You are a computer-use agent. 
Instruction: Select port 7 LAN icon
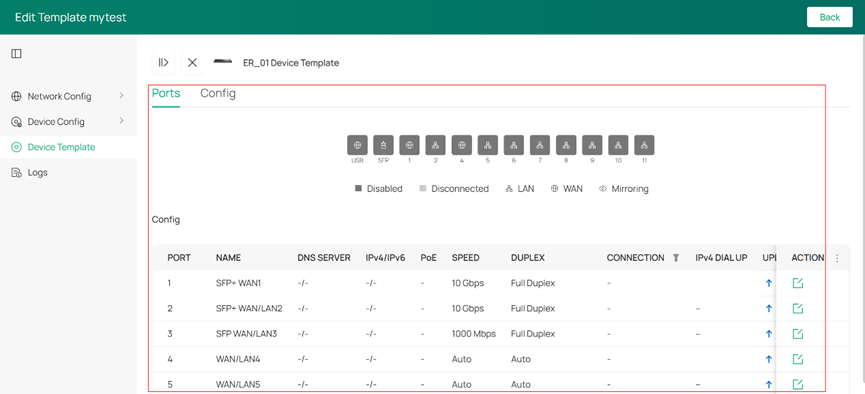[x=540, y=145]
